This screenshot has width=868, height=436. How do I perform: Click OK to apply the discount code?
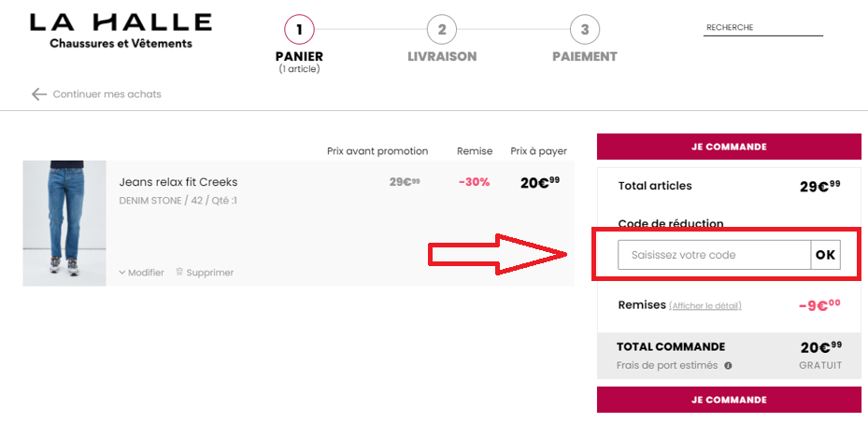[825, 255]
